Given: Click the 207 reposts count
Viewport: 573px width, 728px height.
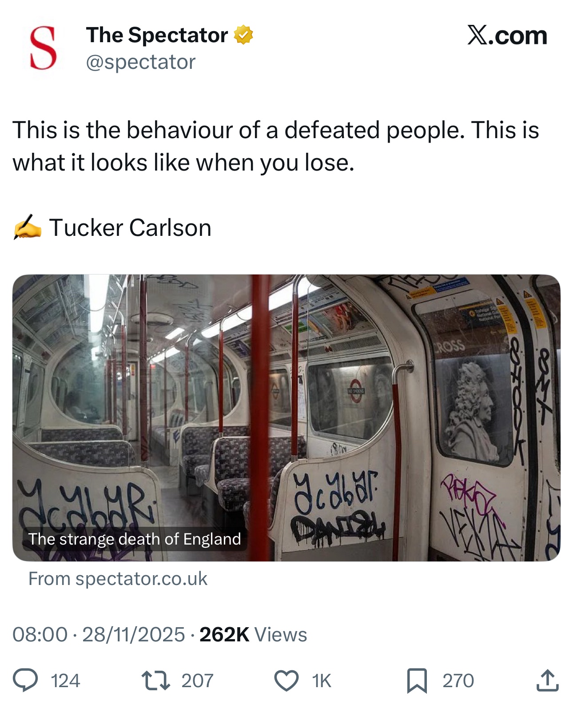Looking at the screenshot, I should tap(197, 680).
